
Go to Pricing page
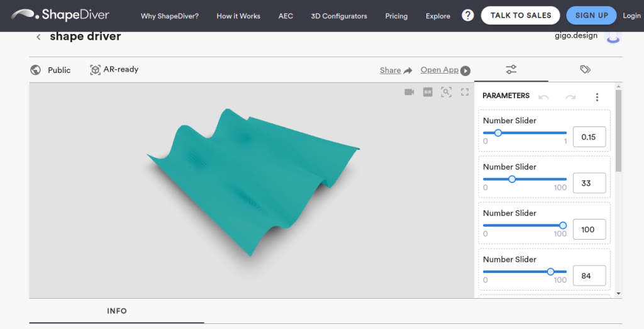(x=396, y=16)
